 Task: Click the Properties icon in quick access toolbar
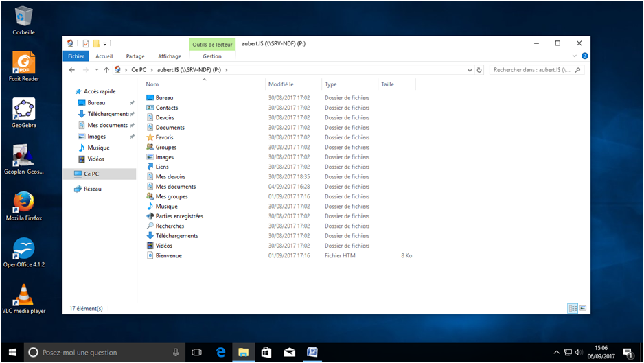point(86,43)
